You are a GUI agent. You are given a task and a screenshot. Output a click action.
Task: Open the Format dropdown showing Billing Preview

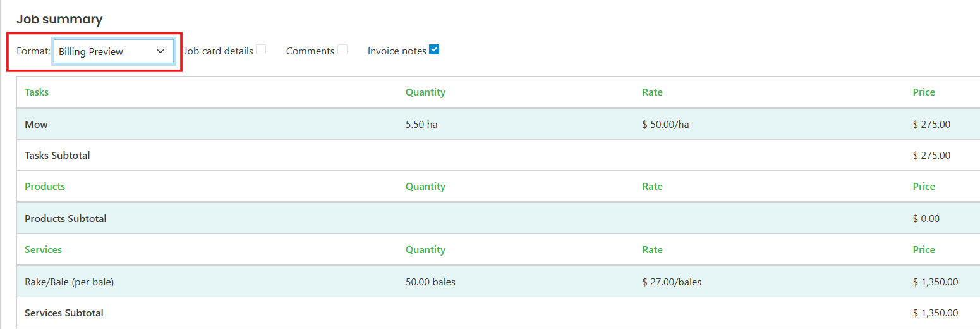click(x=114, y=51)
